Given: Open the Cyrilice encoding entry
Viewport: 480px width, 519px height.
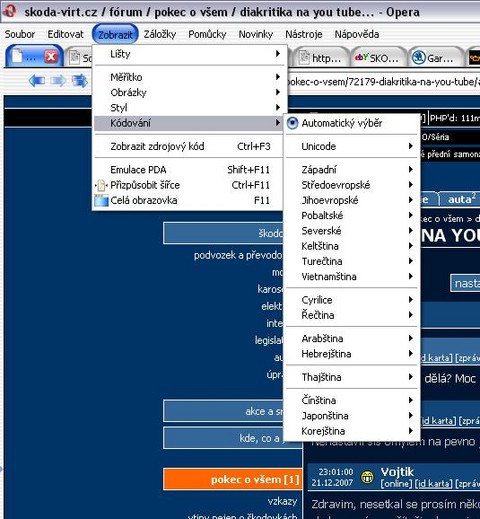Looking at the screenshot, I should (x=352, y=300).
